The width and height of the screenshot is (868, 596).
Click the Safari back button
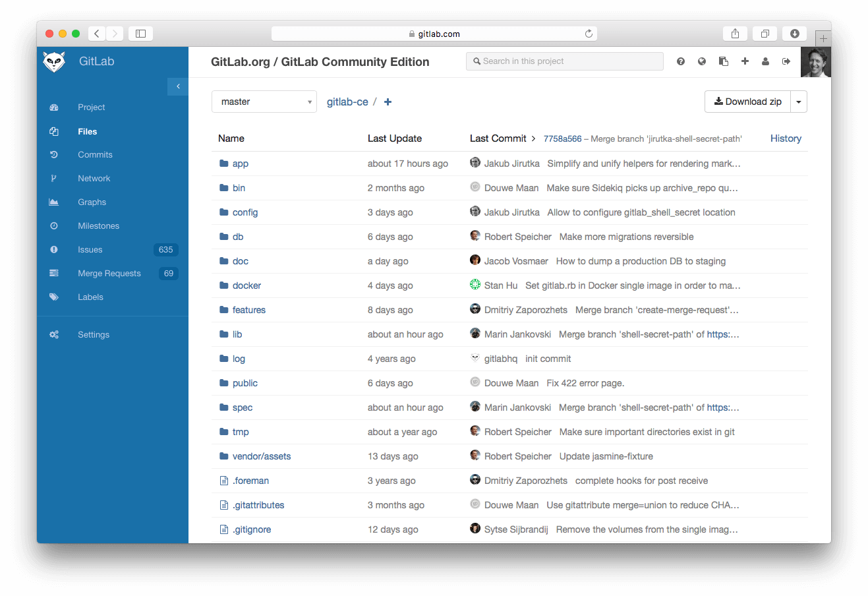pyautogui.click(x=97, y=34)
